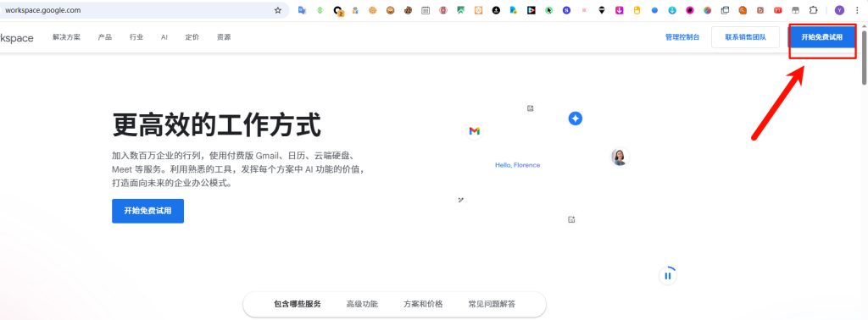This screenshot has height=320, width=868.
Task: Open the 资源 navigation menu
Action: pos(224,37)
